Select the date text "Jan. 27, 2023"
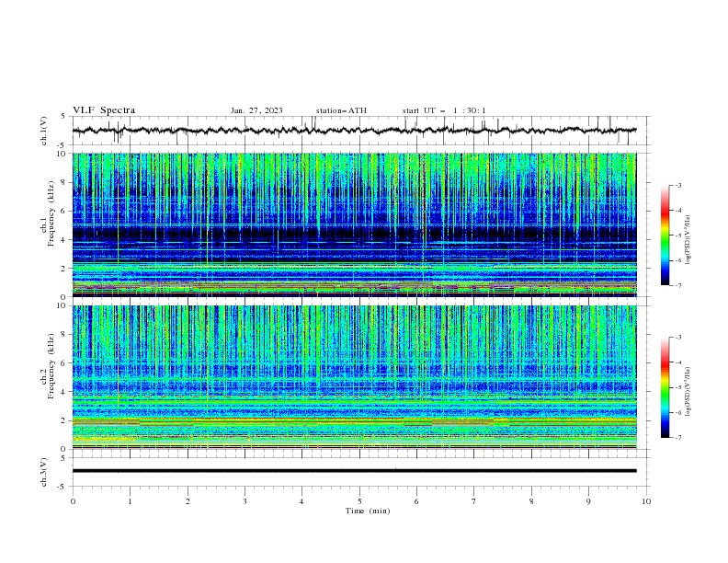 (256, 110)
